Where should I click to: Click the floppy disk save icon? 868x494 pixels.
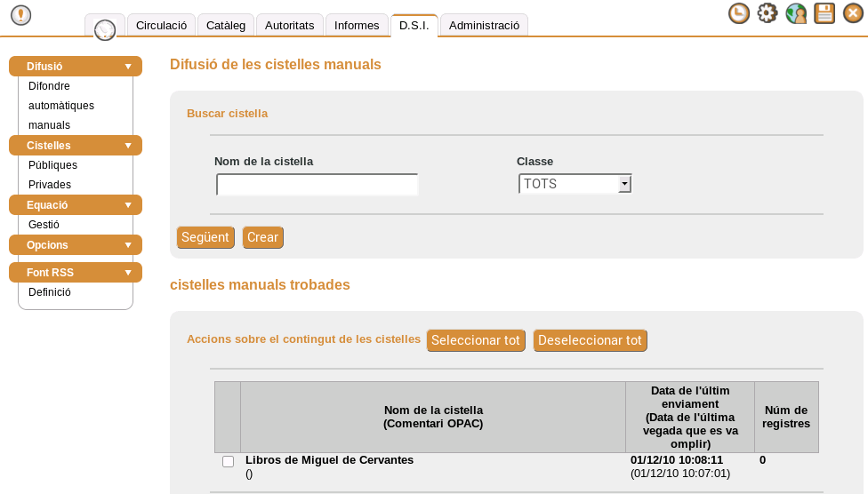pos(824,13)
